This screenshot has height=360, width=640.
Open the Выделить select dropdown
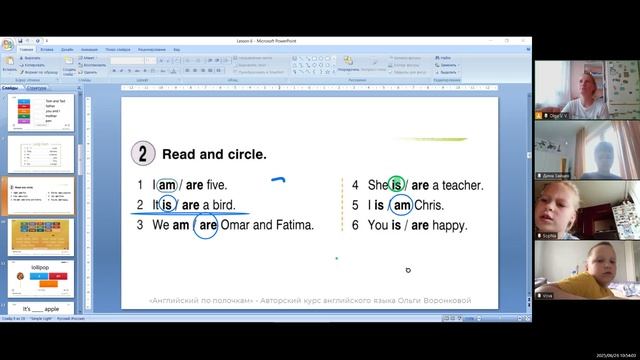[x=447, y=72]
